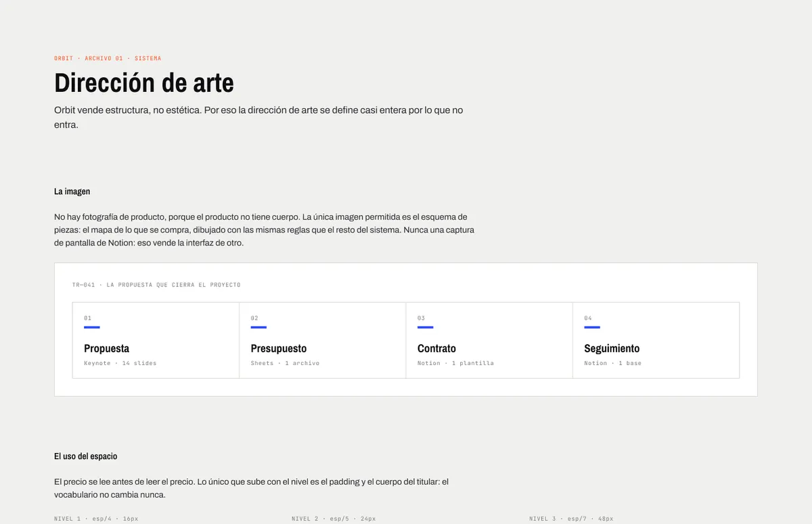Click the orange ORBIT · ARCHIVO 01 breadcrumb
The image size is (812, 524).
coord(108,58)
